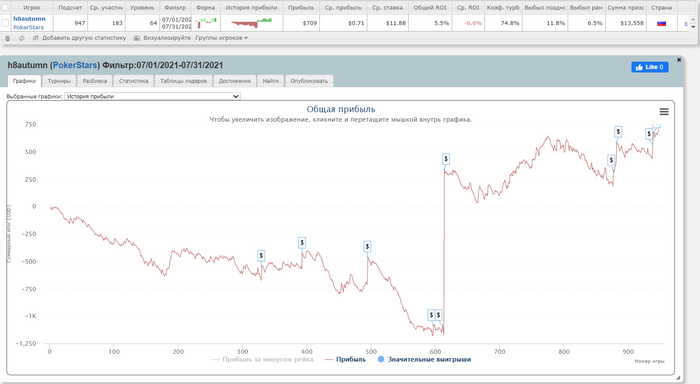Sort by the Коэф. турб column header
The width and height of the screenshot is (700, 384).
click(x=503, y=8)
